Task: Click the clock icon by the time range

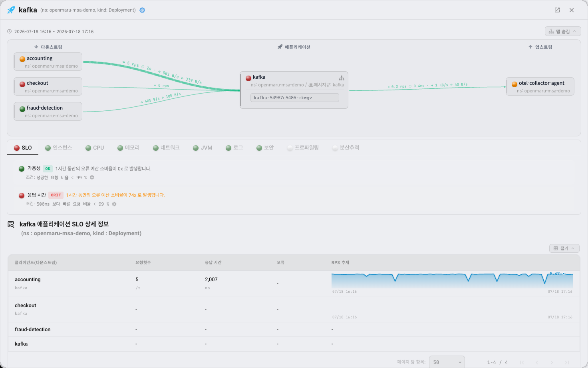Action: (x=10, y=31)
